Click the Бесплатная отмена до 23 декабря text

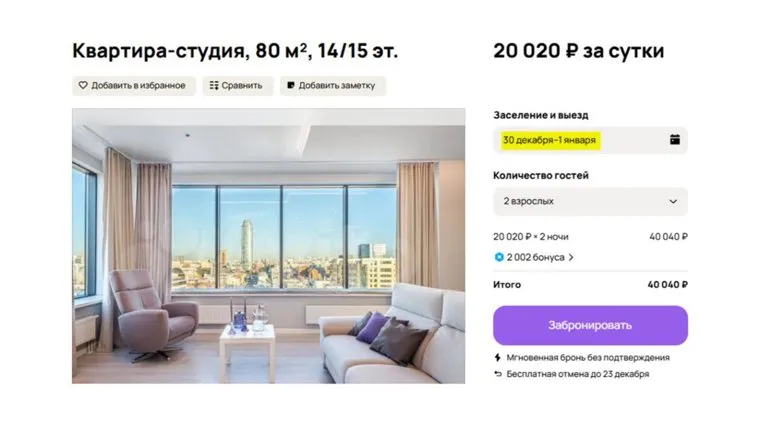[x=578, y=374]
